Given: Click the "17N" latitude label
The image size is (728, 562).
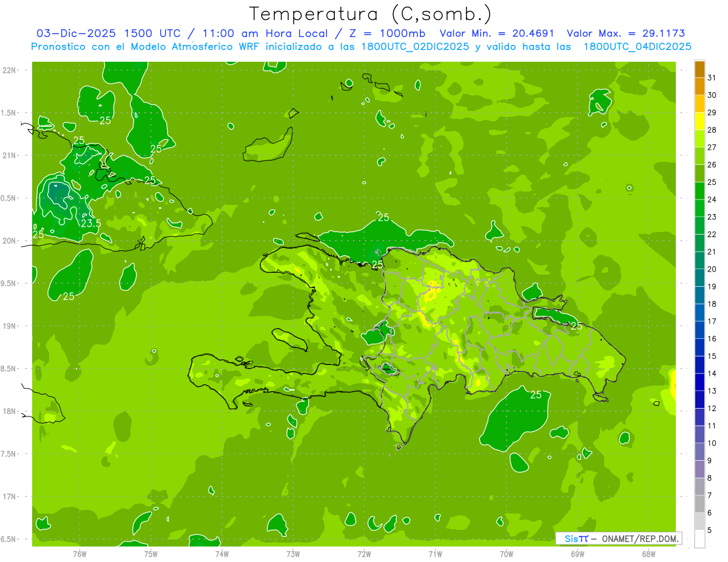Looking at the screenshot, I should point(9,497).
